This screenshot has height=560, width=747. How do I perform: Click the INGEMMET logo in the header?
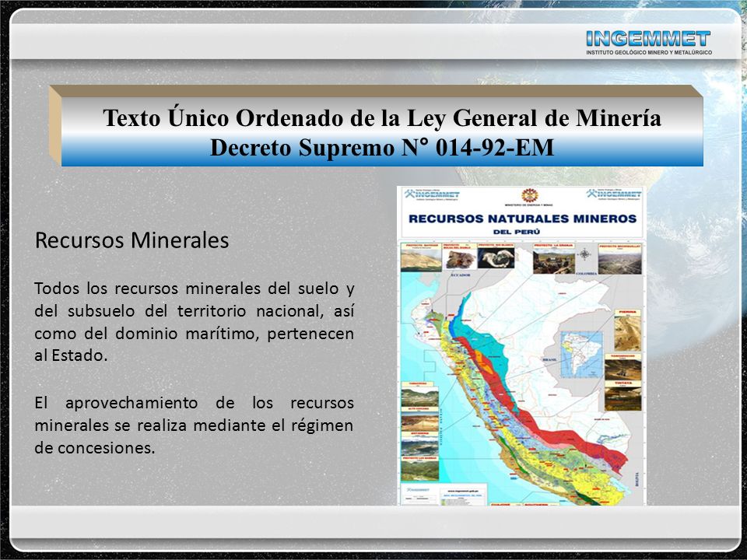[x=648, y=42]
